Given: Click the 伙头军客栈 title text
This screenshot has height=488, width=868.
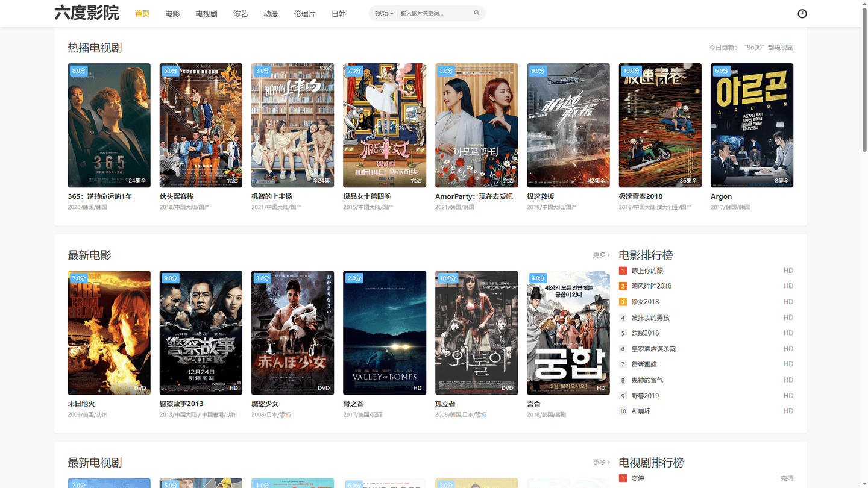Looking at the screenshot, I should tap(177, 196).
